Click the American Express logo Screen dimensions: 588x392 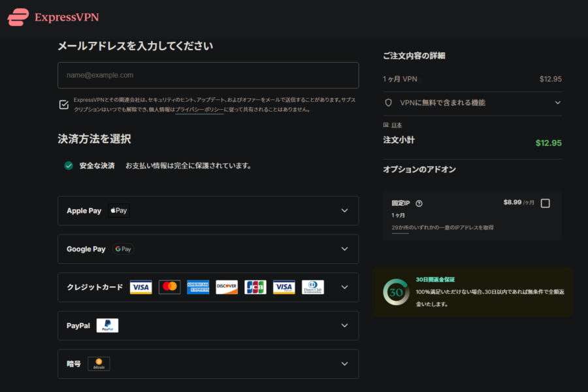tap(199, 287)
